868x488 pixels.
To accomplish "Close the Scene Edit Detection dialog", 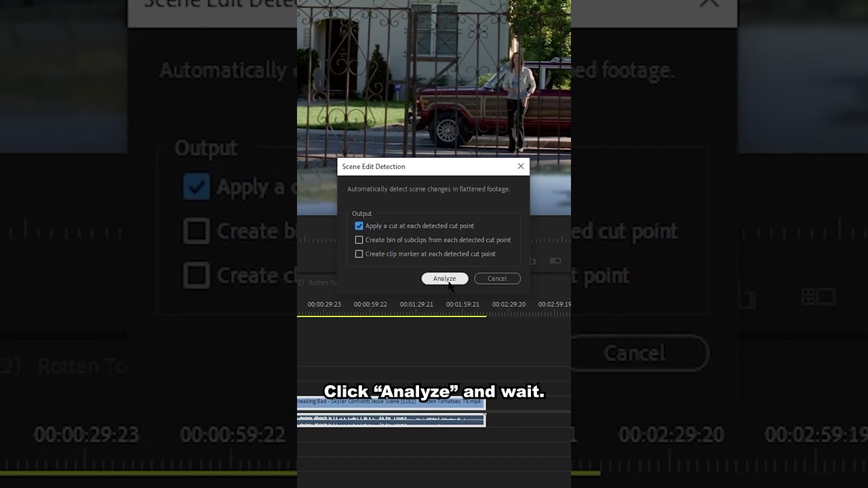I will (x=521, y=166).
